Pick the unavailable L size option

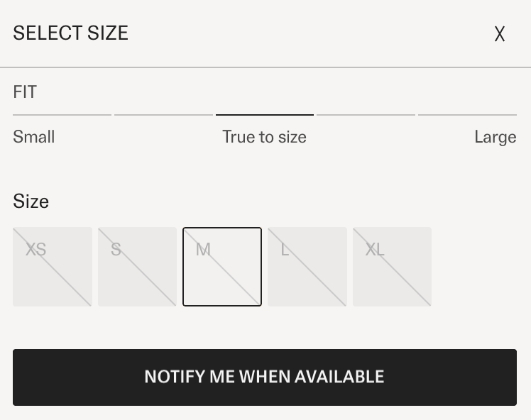click(x=307, y=267)
